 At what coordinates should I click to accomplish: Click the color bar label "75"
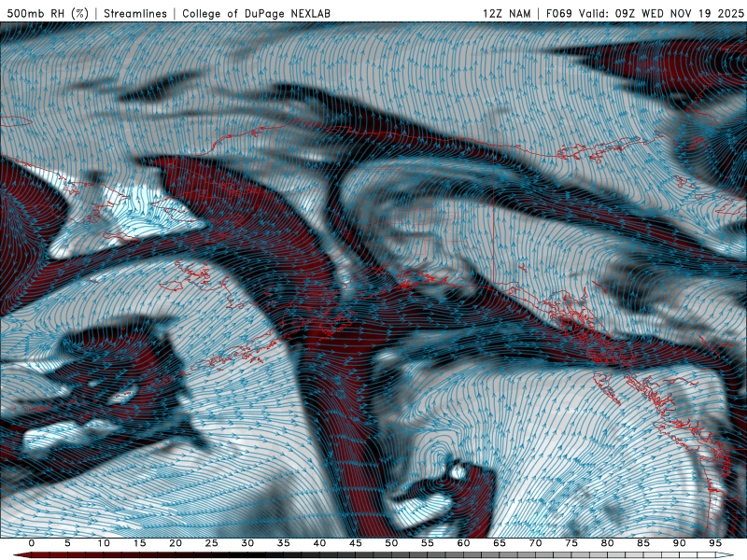point(571,543)
